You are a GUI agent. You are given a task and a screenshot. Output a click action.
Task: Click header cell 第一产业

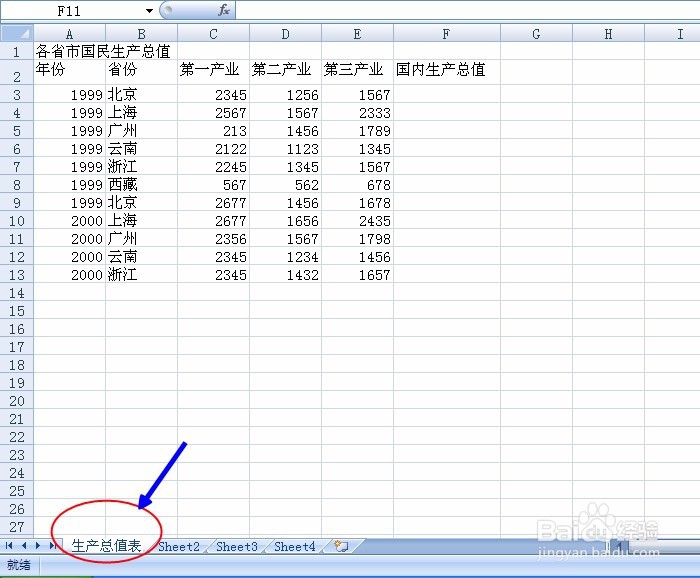(213, 72)
